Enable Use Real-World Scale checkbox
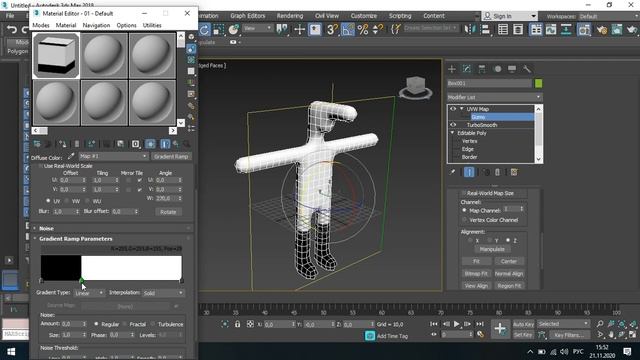 pyautogui.click(x=40, y=166)
